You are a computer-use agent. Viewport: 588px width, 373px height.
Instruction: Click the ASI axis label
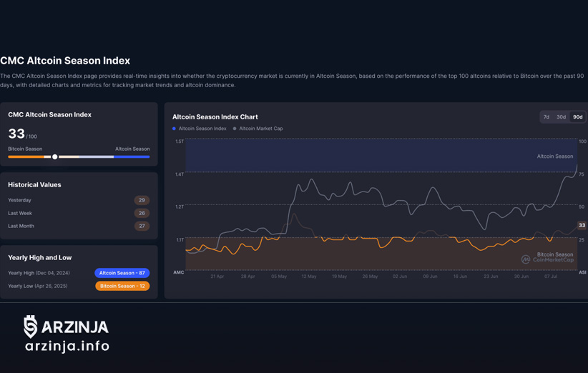coord(582,272)
